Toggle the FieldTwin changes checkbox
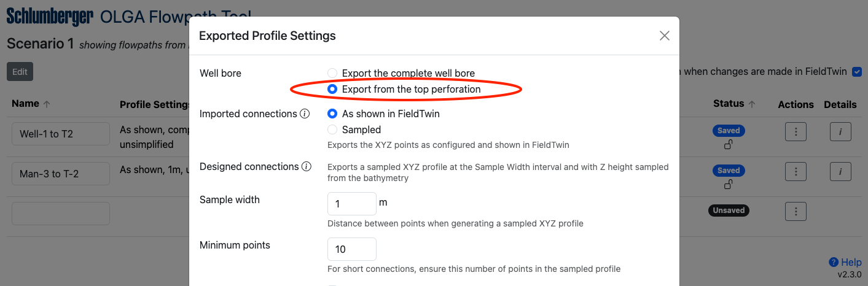This screenshot has height=286, width=868. pos(857,72)
